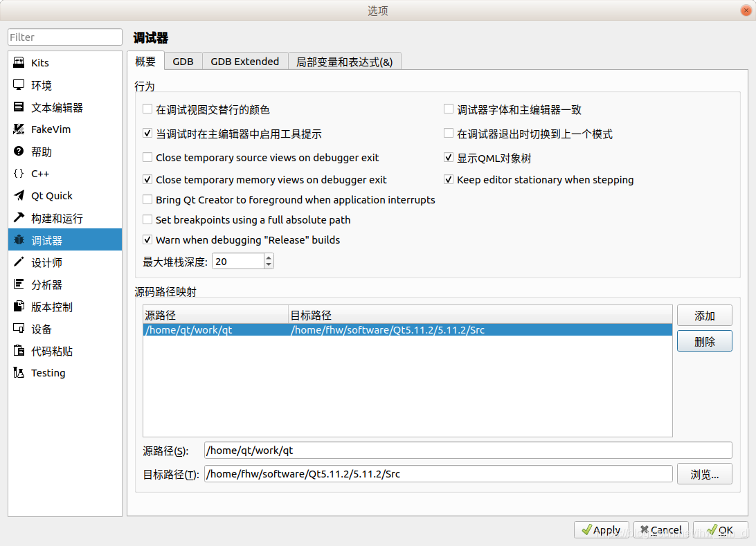Click the FakeVim icon
The width and height of the screenshot is (756, 546).
(x=19, y=129)
